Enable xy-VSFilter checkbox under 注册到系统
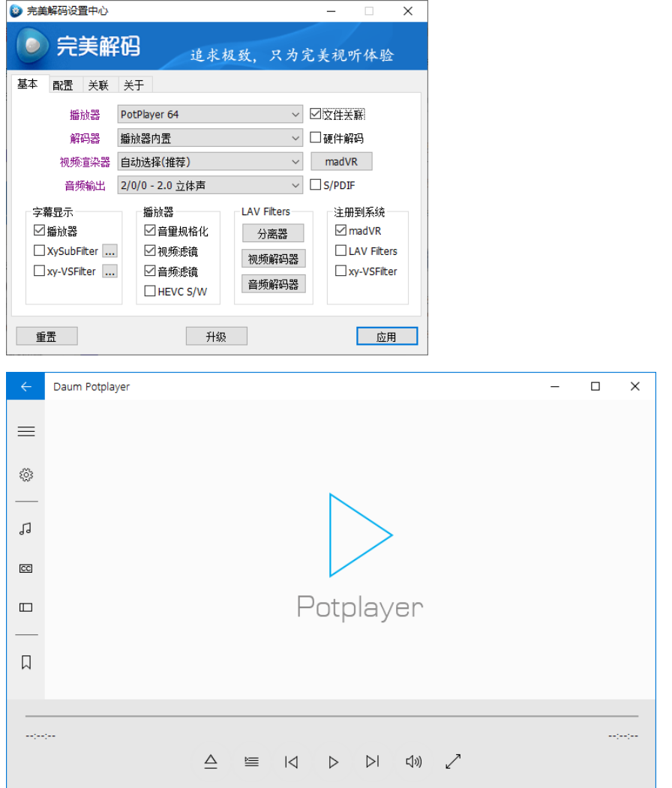The width and height of the screenshot is (672, 788). pyautogui.click(x=340, y=271)
